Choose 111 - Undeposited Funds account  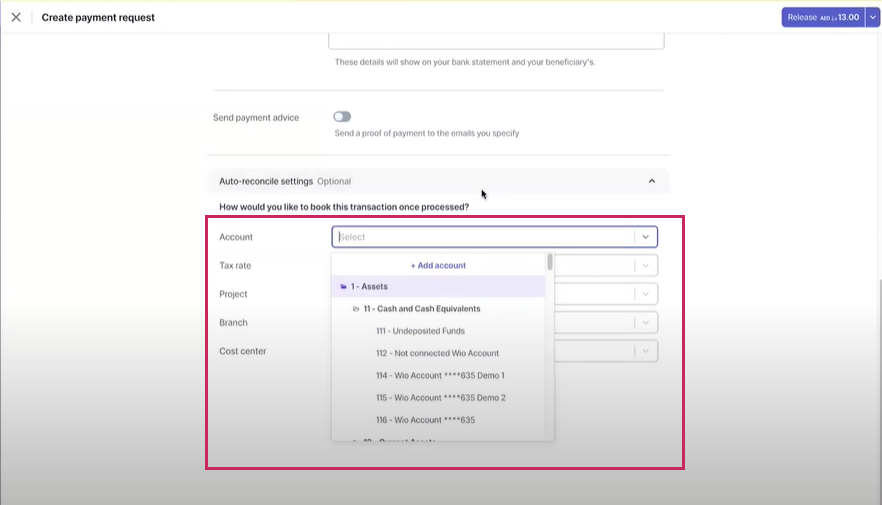(420, 331)
